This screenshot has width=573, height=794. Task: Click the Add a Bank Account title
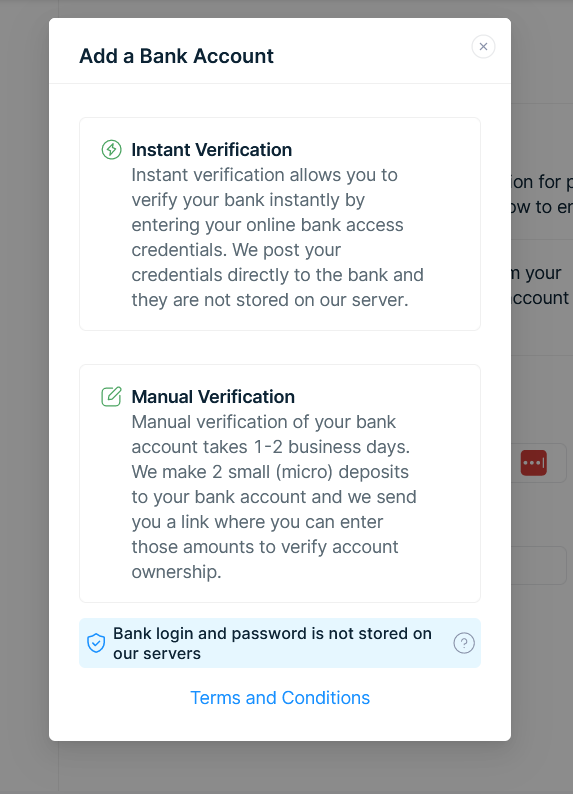tap(176, 56)
